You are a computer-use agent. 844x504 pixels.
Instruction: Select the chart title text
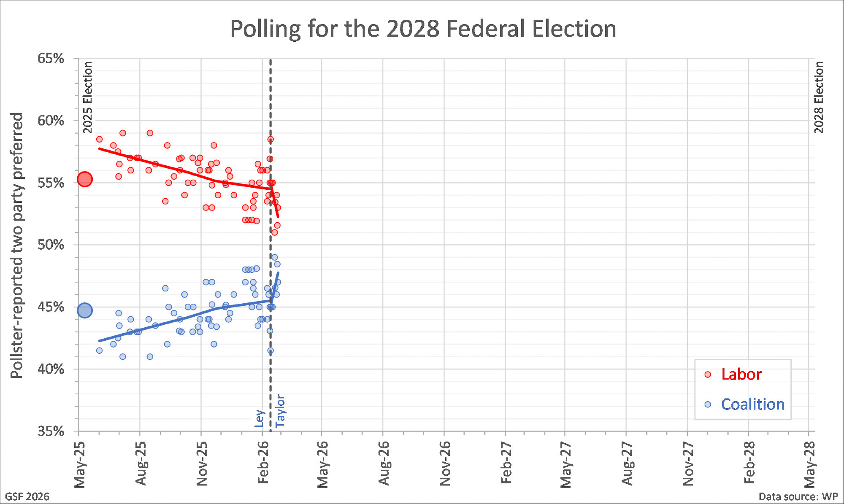click(423, 29)
